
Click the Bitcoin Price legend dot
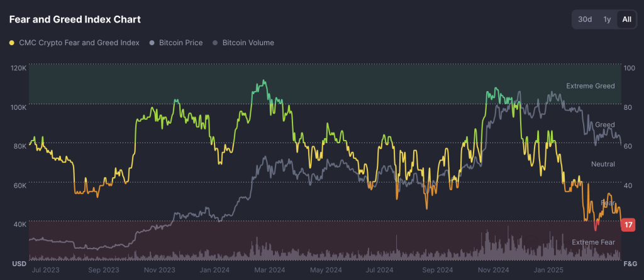(152, 43)
